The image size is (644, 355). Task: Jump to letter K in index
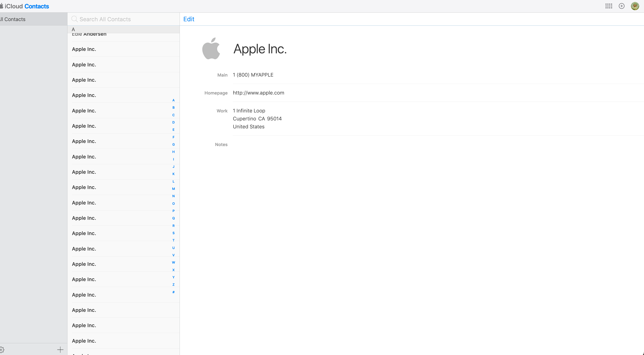[x=174, y=174]
